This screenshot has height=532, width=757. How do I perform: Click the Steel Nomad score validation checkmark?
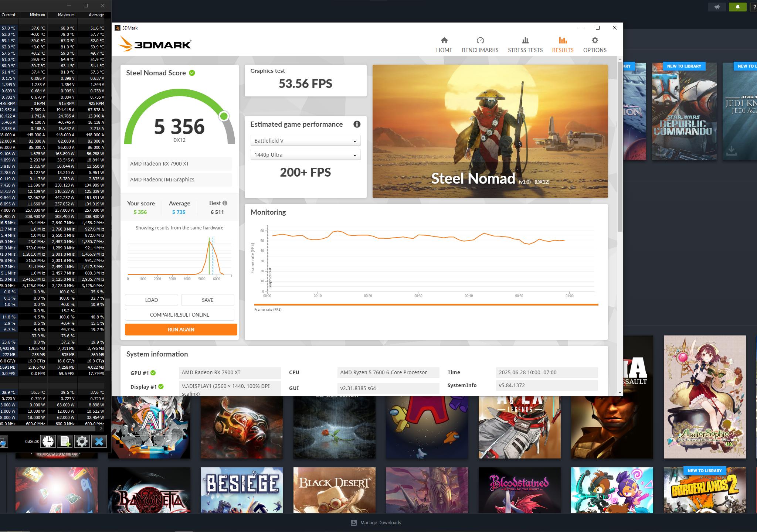(x=192, y=73)
